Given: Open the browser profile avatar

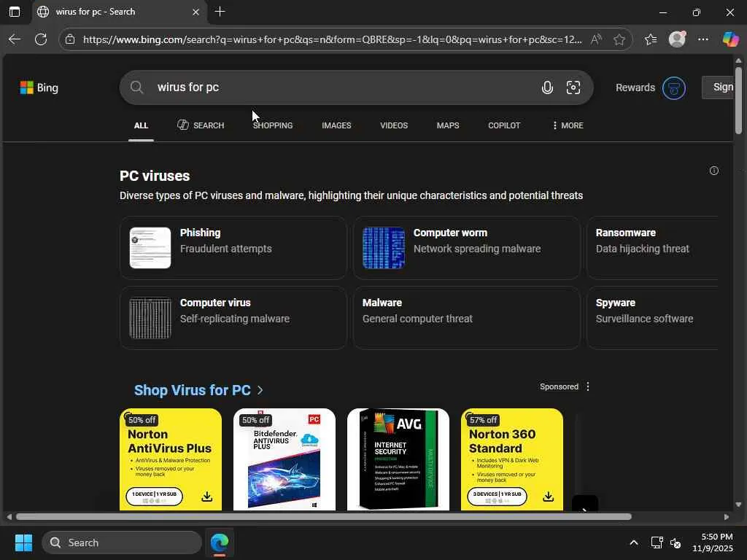Looking at the screenshot, I should click(677, 39).
